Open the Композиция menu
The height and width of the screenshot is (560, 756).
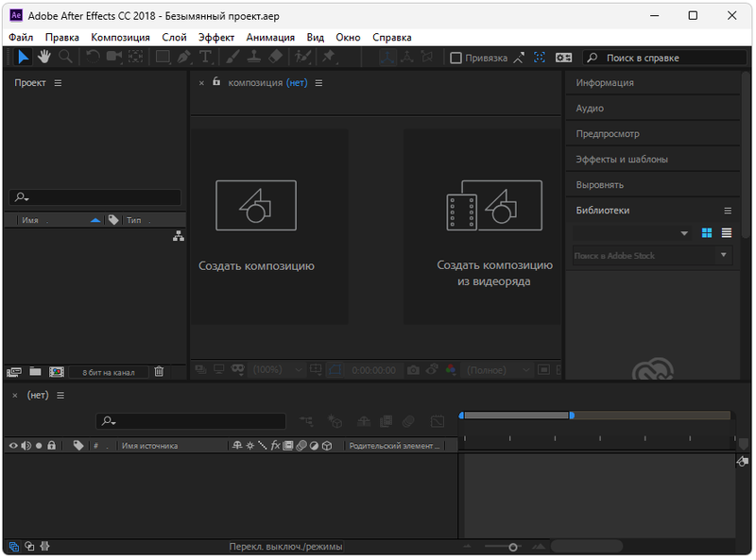[121, 38]
